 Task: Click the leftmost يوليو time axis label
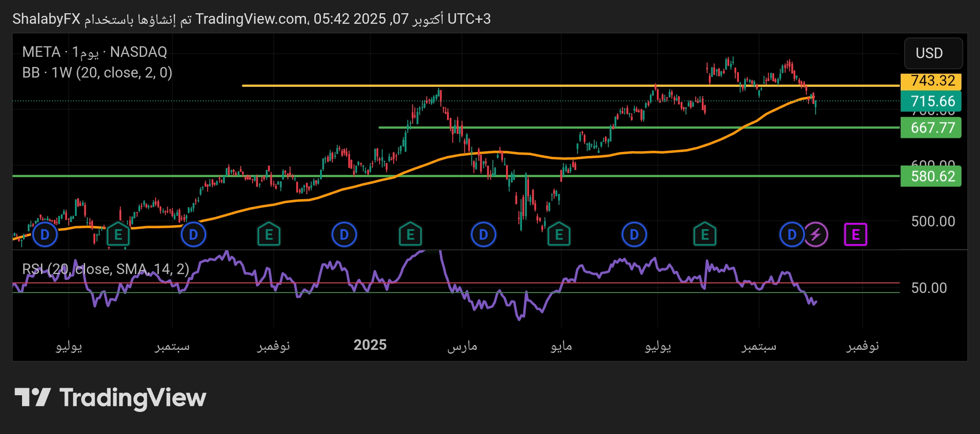pyautogui.click(x=69, y=346)
